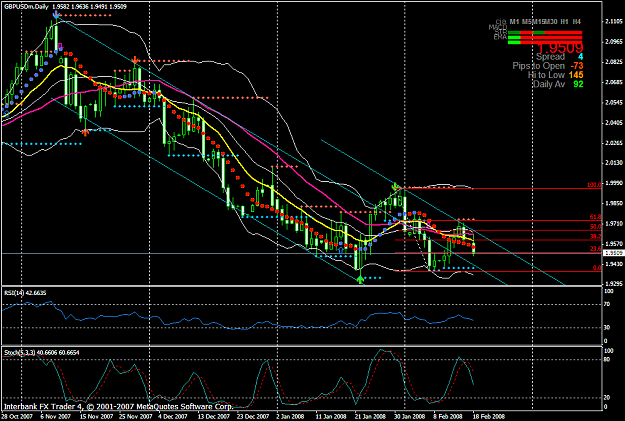Viewport: 625px width, 421px height.
Task: Click the -73 pips to open value
Action: (576, 66)
